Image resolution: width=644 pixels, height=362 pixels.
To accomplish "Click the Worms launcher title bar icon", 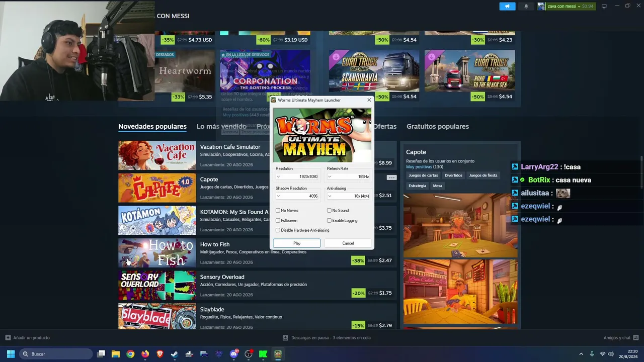I will click(274, 100).
